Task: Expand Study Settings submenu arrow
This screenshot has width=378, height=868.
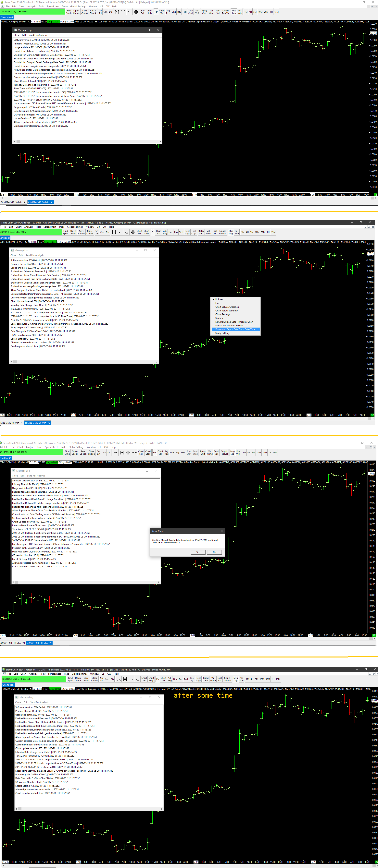Action: point(258,333)
